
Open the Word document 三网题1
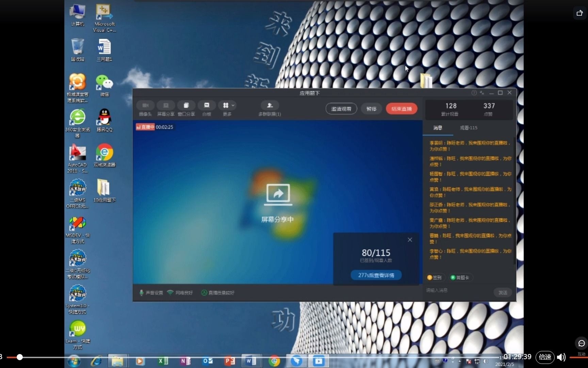104,50
